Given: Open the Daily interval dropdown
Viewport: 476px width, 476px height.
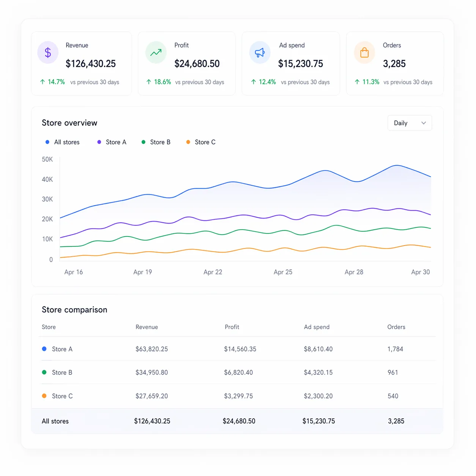Looking at the screenshot, I should tap(410, 123).
